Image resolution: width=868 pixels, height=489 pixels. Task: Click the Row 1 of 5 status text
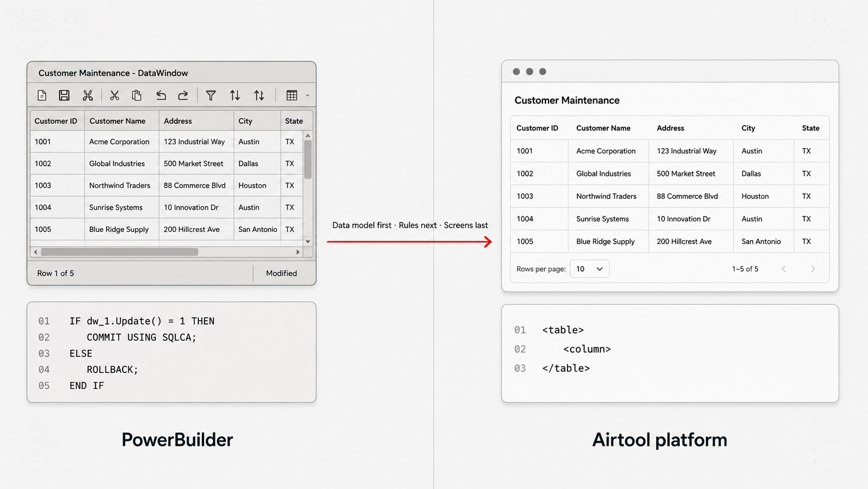point(56,273)
